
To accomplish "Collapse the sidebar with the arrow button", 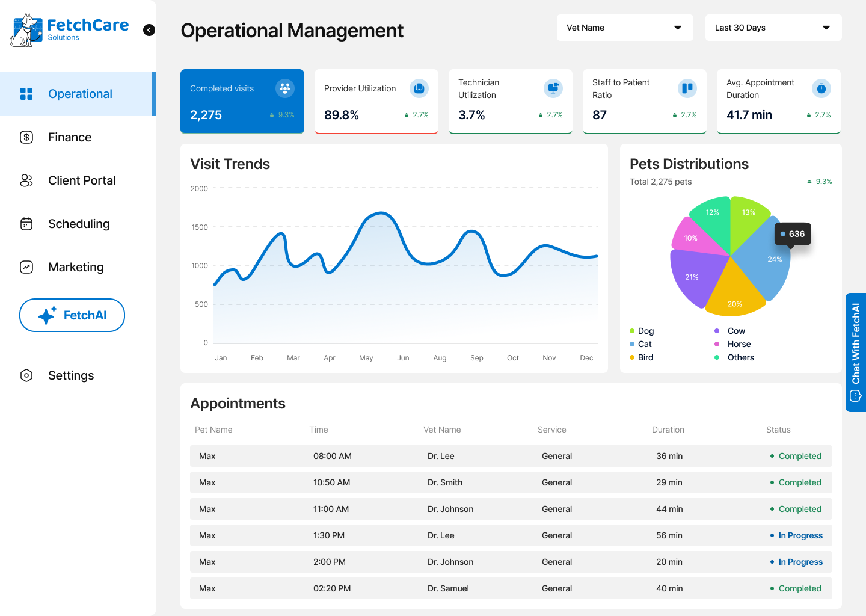I will [x=149, y=30].
